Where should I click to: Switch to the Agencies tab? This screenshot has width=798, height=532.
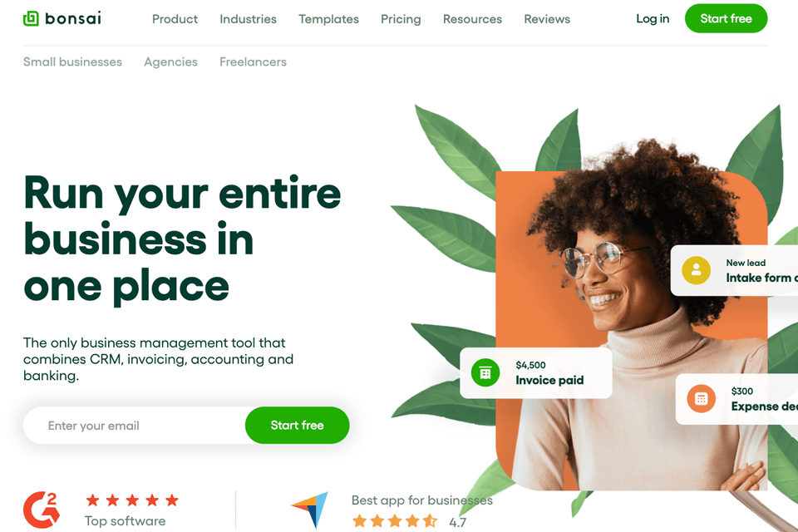(x=170, y=62)
